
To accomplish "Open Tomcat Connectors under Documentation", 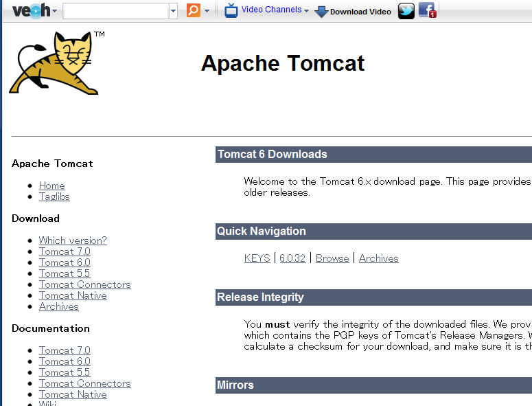I will click(85, 383).
